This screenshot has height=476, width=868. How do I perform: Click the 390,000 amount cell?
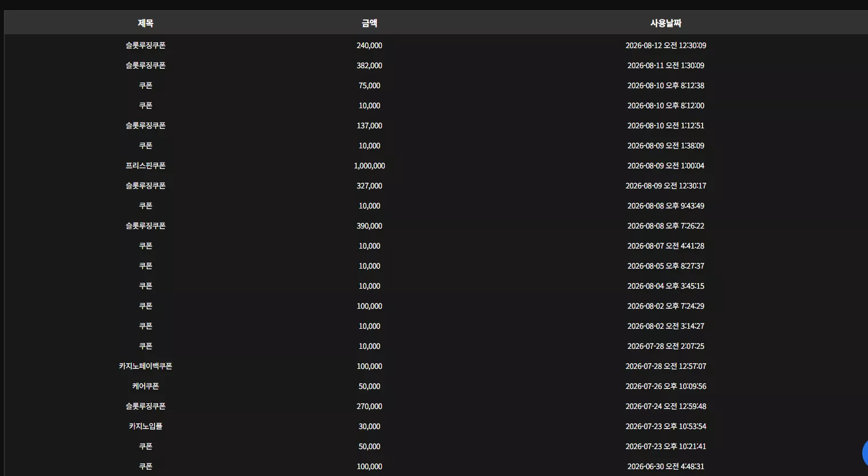pos(369,226)
